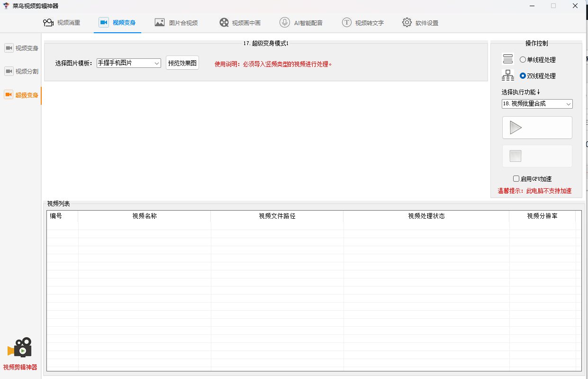Image resolution: width=588 pixels, height=379 pixels.
Task: Click the 视频名称 column header
Action: point(145,216)
